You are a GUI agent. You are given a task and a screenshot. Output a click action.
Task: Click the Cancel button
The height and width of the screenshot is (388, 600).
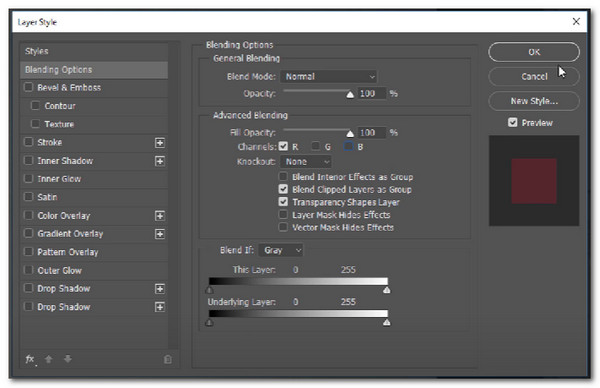pos(534,77)
